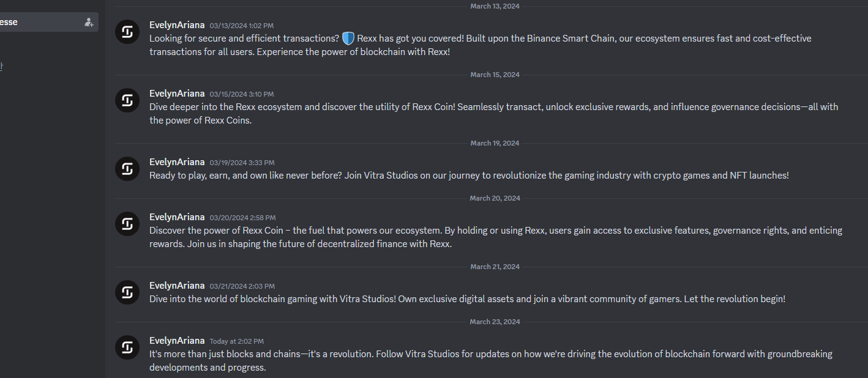Click the avatar beside the 03/20/2024 message
Viewport: 868px width, 378px height.
pyautogui.click(x=127, y=224)
